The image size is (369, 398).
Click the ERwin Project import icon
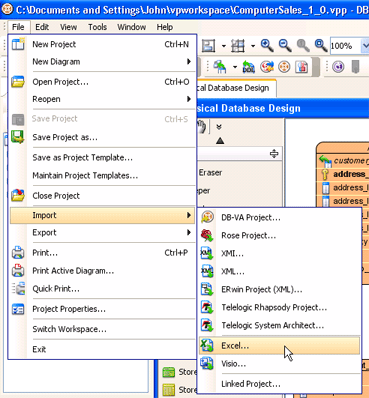(x=207, y=289)
